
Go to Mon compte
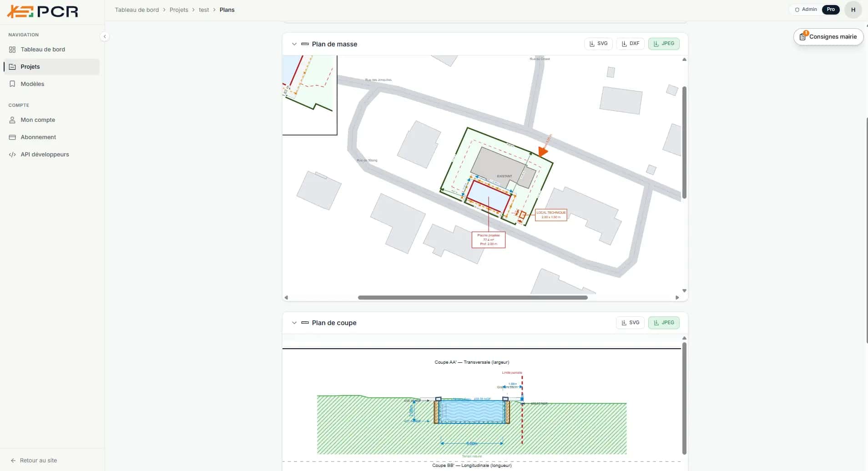(51, 120)
